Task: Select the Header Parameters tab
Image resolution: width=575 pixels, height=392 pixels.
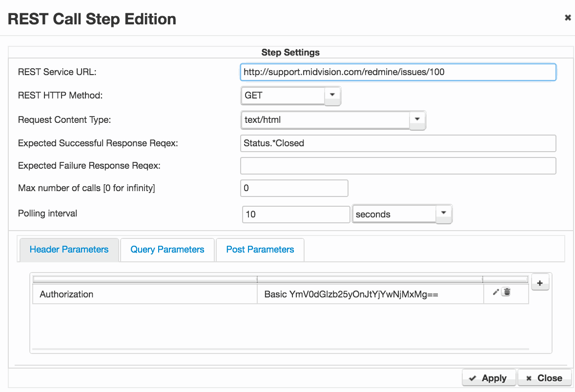Action: [x=69, y=250]
